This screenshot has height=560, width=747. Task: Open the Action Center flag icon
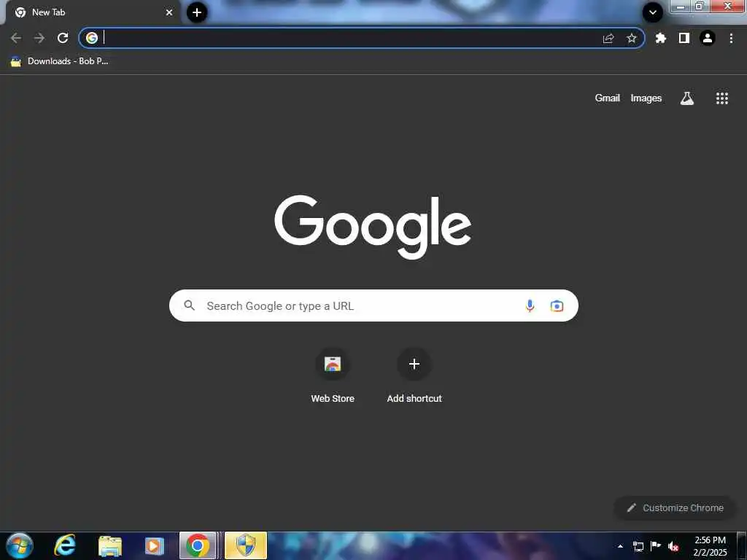point(656,546)
